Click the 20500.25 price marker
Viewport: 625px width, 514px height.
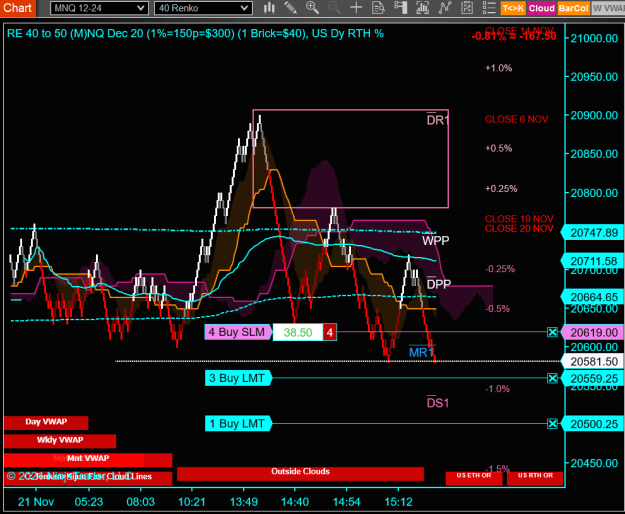[593, 424]
